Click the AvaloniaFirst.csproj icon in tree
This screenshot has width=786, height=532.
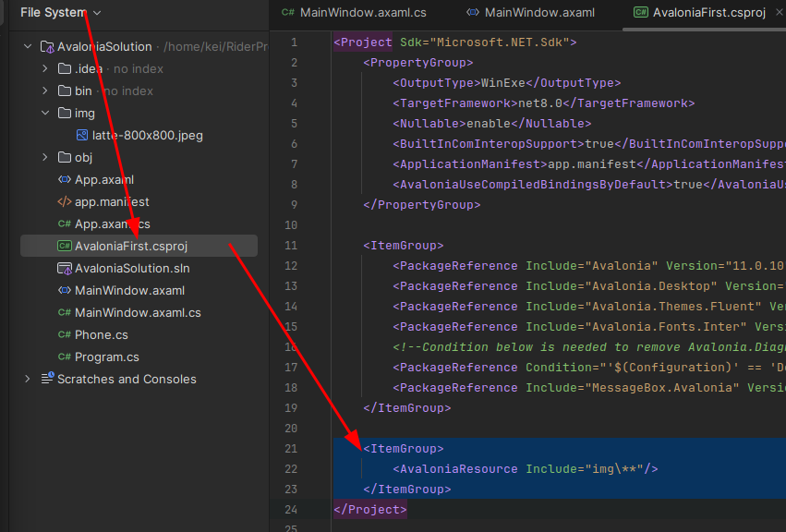tap(64, 247)
